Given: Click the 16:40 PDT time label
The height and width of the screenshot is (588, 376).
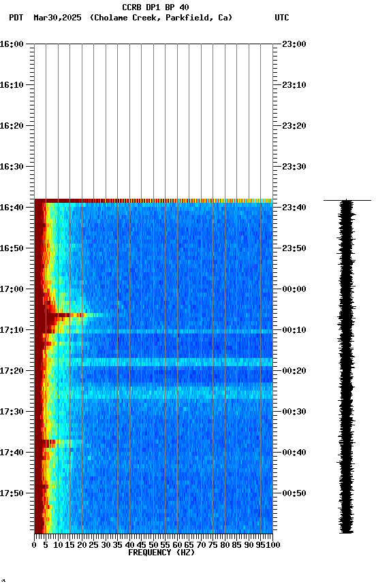Looking at the screenshot, I should tap(12, 208).
